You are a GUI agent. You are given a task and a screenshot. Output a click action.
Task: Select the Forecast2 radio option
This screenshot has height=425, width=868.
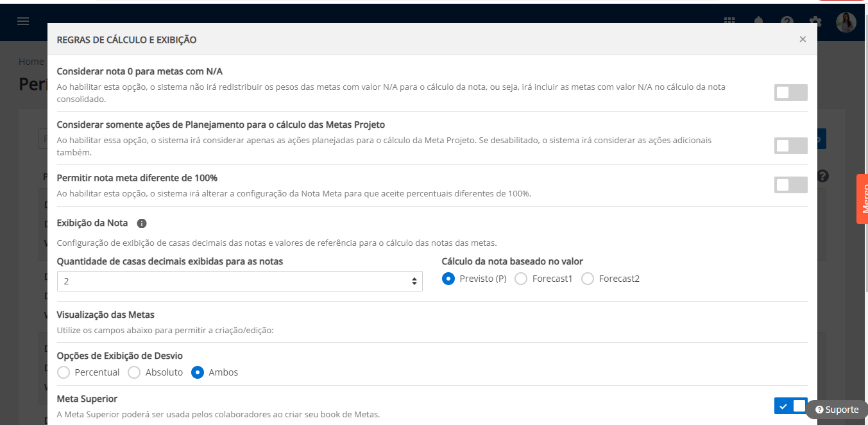point(588,279)
